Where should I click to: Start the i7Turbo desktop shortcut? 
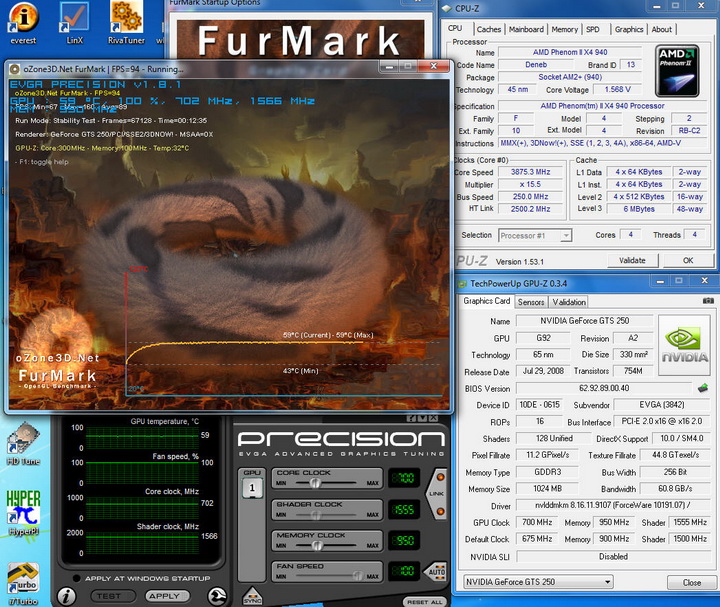point(23,584)
